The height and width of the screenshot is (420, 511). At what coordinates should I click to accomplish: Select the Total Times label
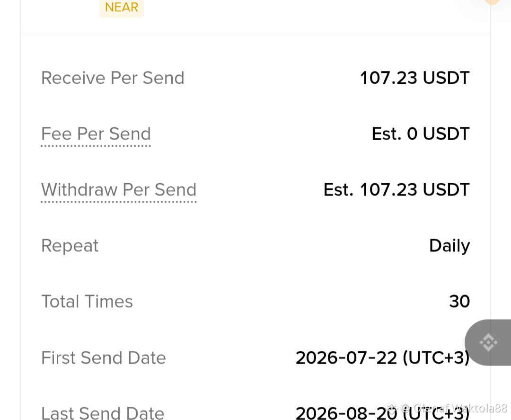pos(87,301)
